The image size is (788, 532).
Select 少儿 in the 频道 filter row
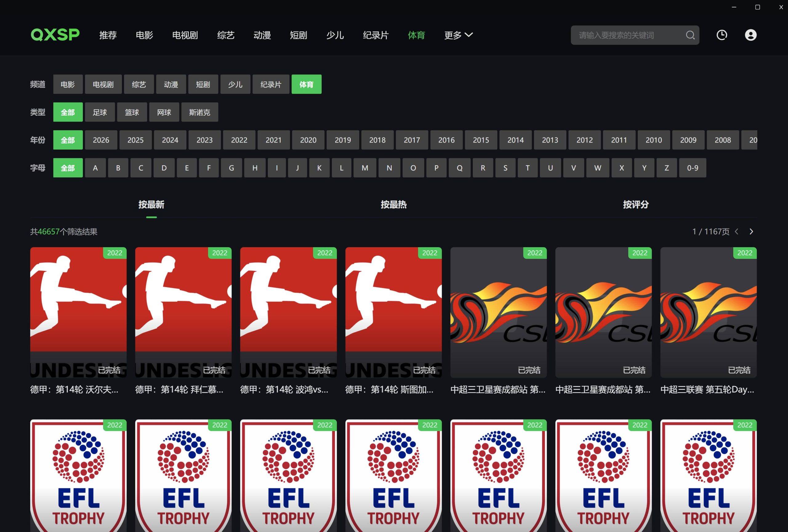click(x=235, y=84)
